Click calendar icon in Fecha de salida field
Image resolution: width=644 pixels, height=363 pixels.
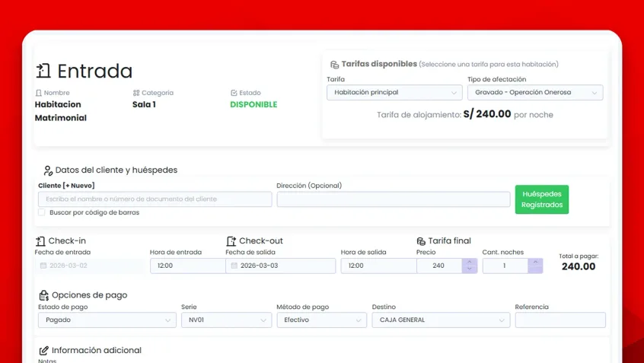tap(234, 266)
